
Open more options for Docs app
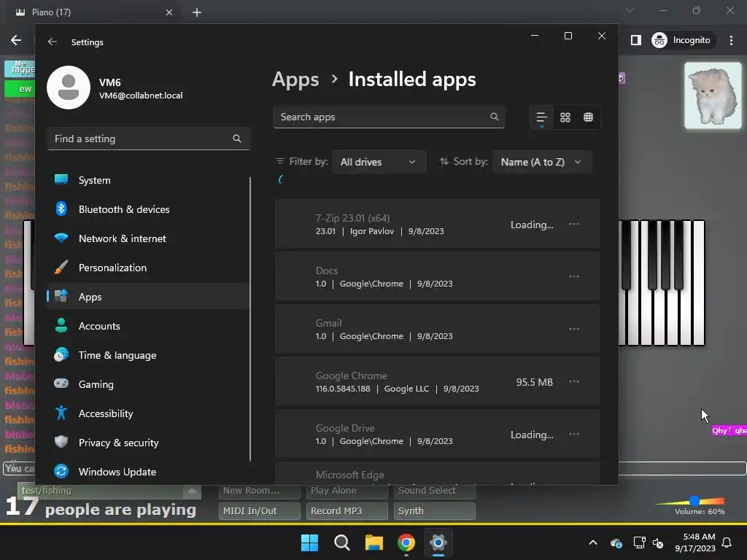tap(574, 276)
